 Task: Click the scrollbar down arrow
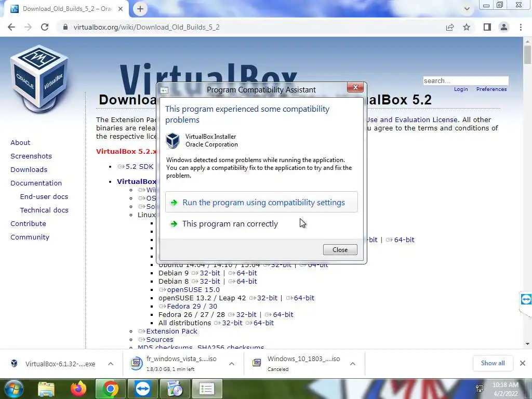527,344
